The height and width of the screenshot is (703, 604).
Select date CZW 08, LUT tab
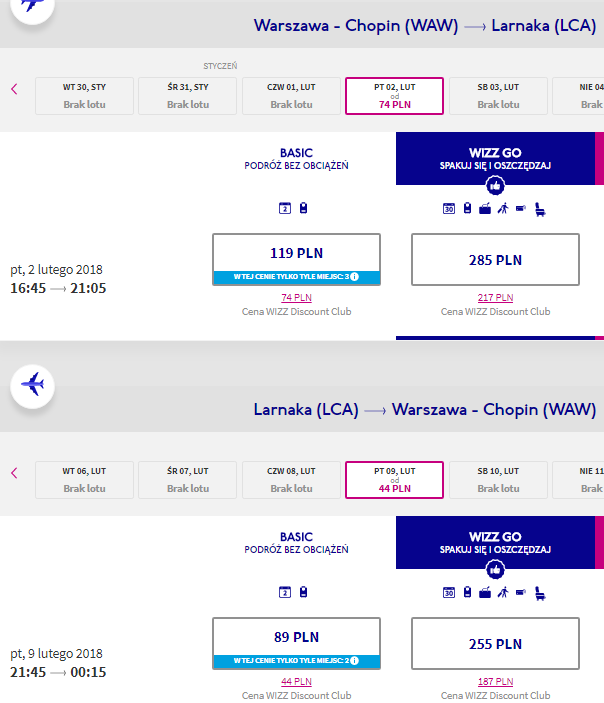[x=291, y=480]
